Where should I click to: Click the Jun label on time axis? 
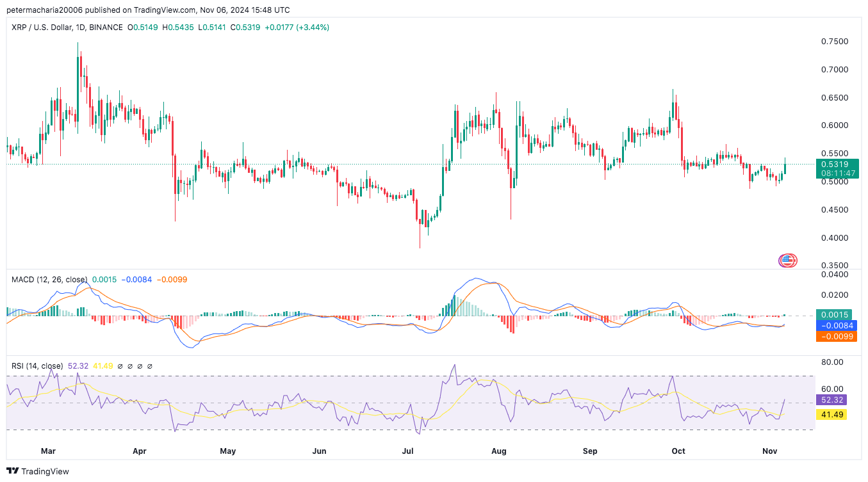pyautogui.click(x=320, y=451)
